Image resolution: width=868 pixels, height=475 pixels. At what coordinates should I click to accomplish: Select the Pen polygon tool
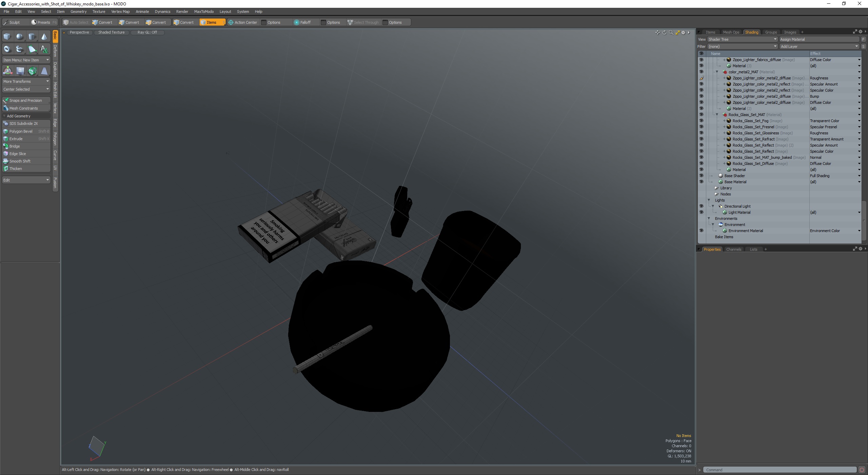pos(32,49)
